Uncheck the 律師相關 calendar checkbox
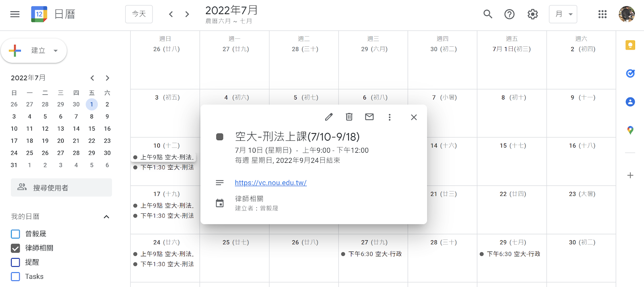Image resolution: width=644 pixels, height=287 pixels. 16,248
